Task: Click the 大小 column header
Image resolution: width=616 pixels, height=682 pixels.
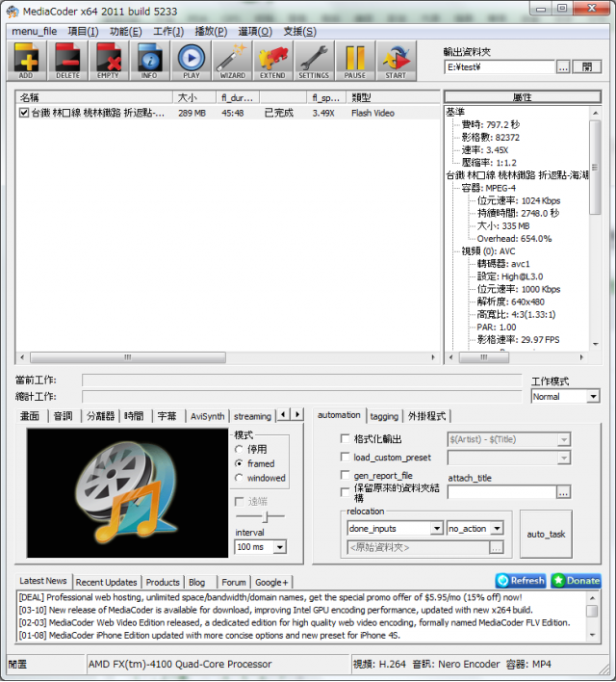Action: (x=194, y=97)
